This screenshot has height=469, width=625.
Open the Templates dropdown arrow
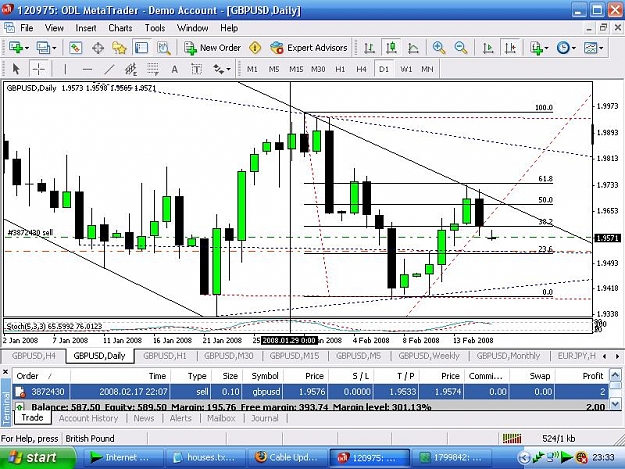tap(601, 48)
